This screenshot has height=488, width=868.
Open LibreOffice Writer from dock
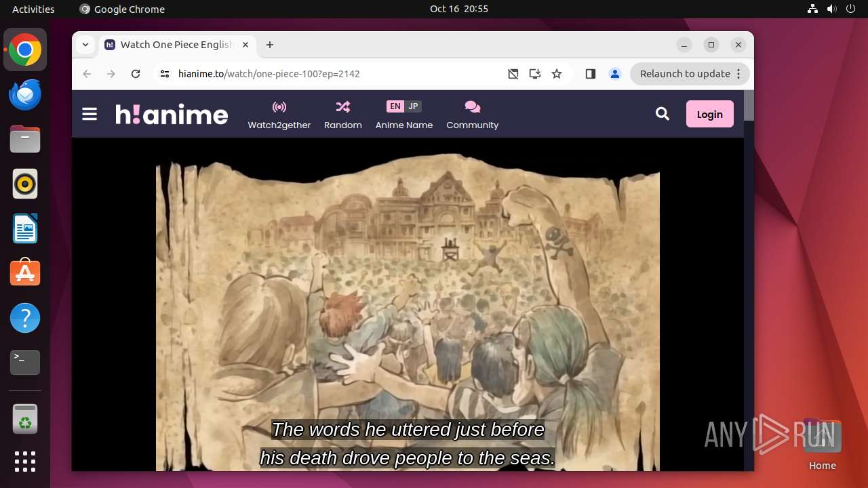(x=25, y=228)
